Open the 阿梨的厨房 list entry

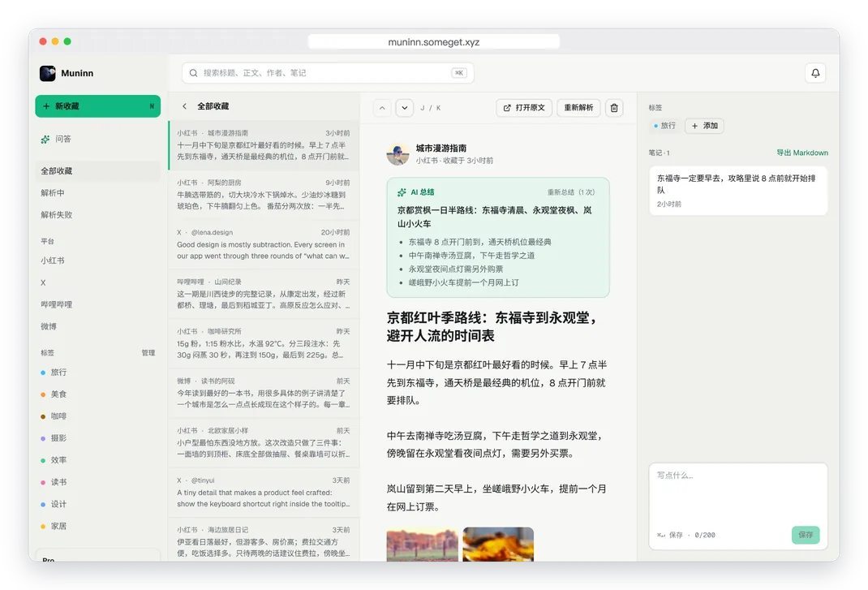pos(264,195)
